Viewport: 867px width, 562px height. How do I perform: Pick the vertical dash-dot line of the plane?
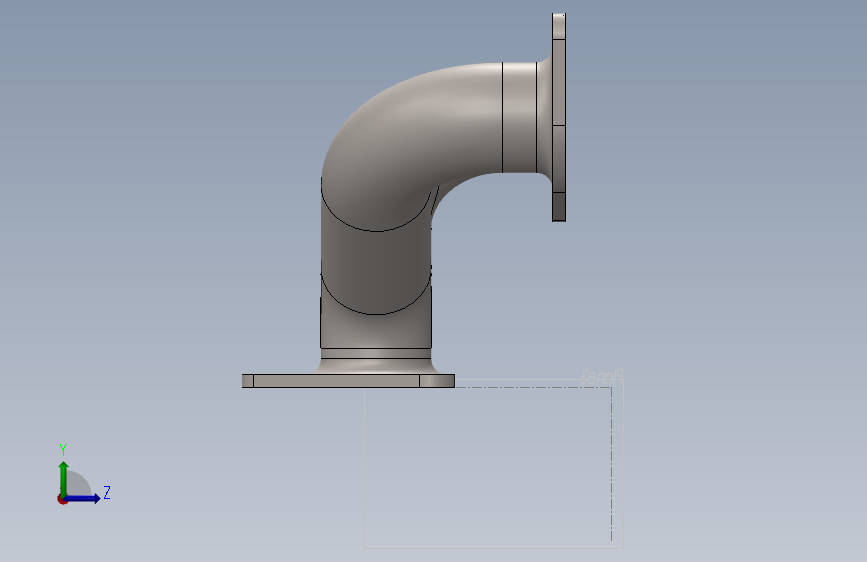[612, 464]
